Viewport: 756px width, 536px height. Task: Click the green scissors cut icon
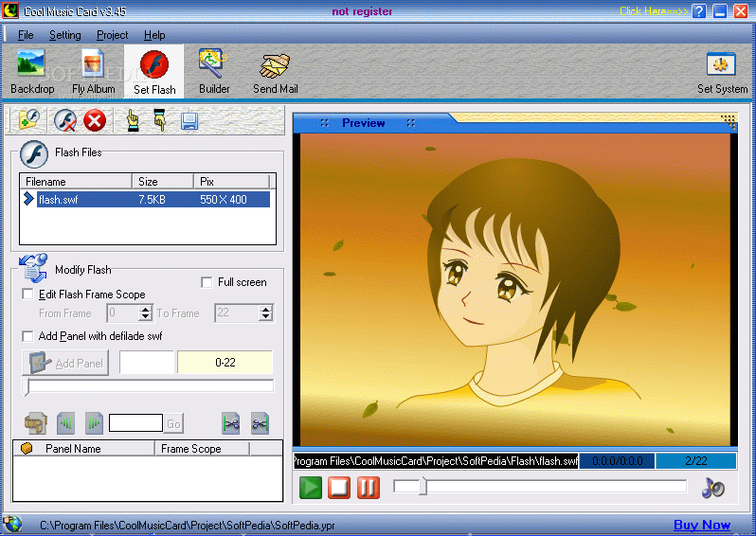tap(231, 423)
